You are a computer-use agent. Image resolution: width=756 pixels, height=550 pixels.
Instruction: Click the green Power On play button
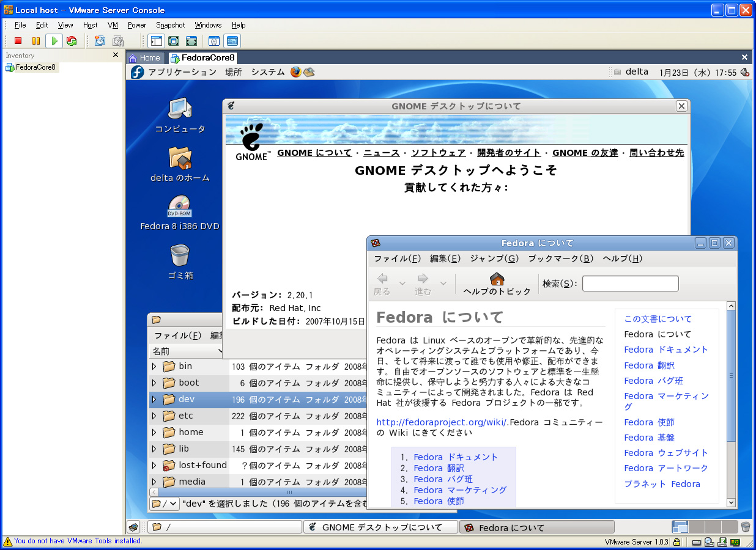(54, 41)
